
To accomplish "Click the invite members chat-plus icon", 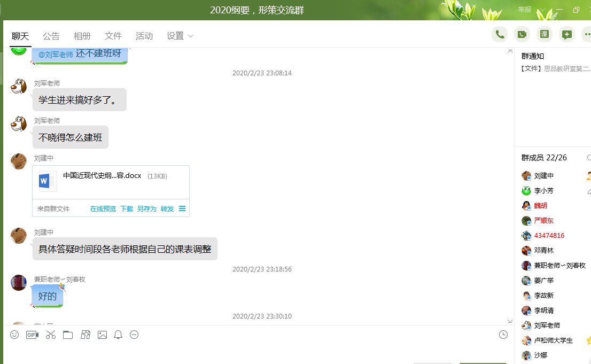I will click(x=567, y=34).
